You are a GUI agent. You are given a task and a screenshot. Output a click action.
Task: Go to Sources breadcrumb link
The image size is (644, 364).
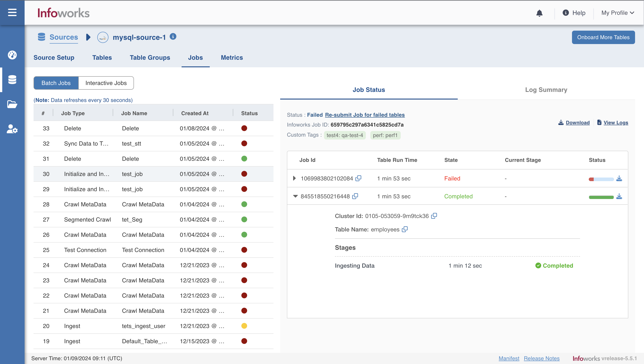64,37
